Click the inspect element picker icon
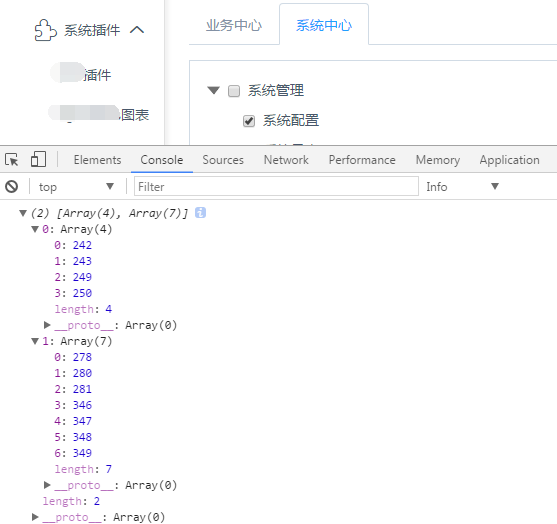Viewport: 557px width, 524px height. (12, 160)
